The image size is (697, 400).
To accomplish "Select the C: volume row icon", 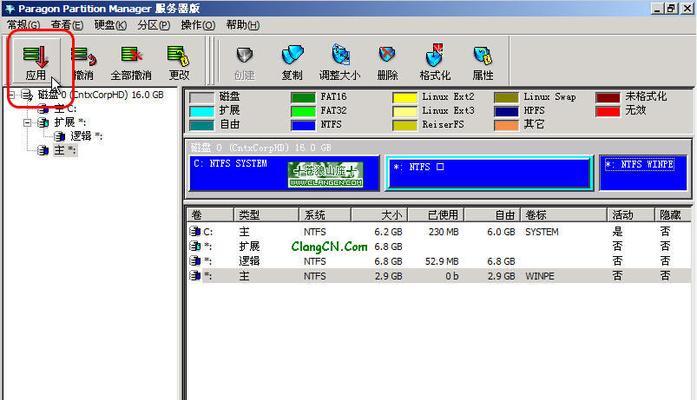I will pyautogui.click(x=195, y=232).
